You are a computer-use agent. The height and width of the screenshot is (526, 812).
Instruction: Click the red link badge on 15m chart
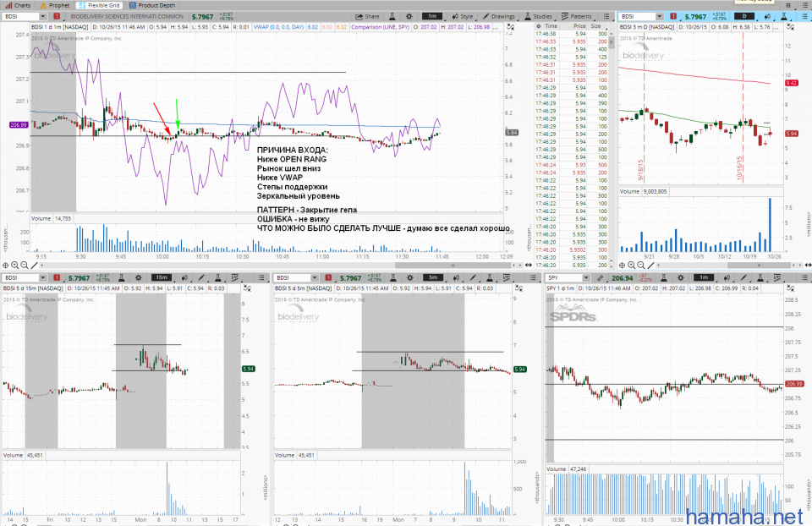tap(57, 278)
